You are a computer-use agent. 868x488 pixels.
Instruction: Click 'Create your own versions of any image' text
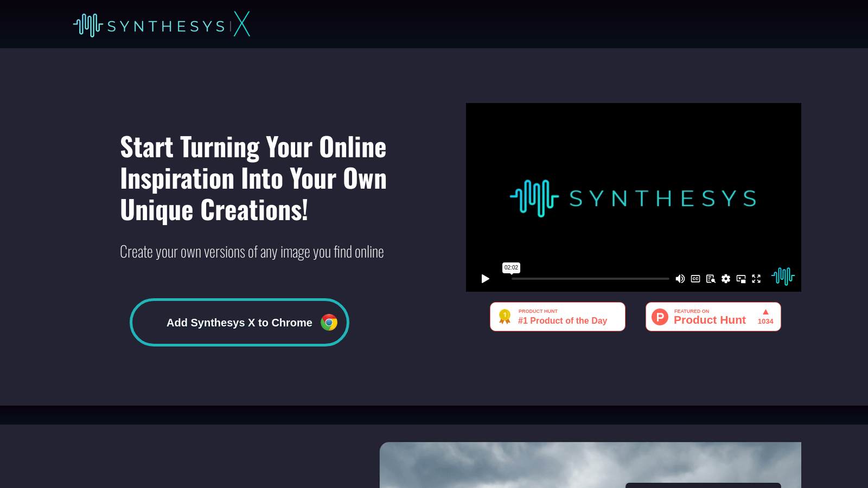(x=252, y=252)
